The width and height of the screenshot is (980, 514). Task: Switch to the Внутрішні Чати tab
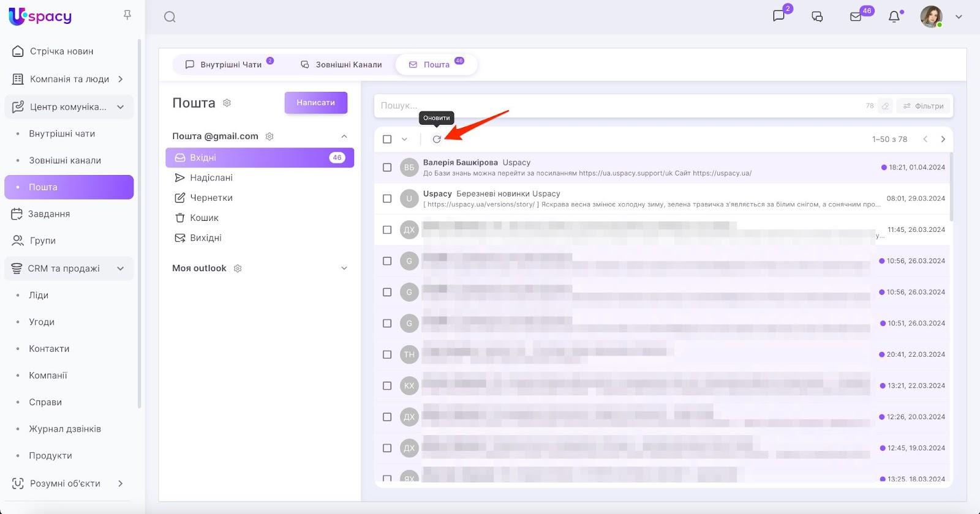tap(229, 64)
